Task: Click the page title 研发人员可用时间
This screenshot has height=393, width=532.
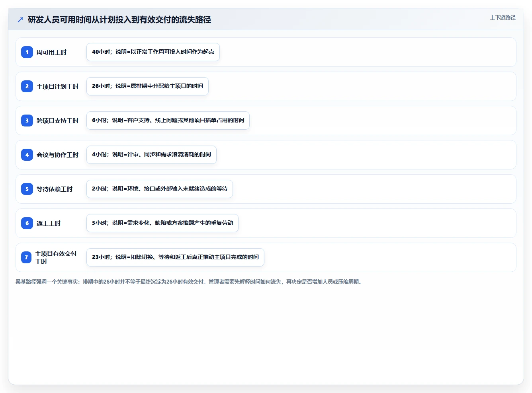Action: point(119,19)
